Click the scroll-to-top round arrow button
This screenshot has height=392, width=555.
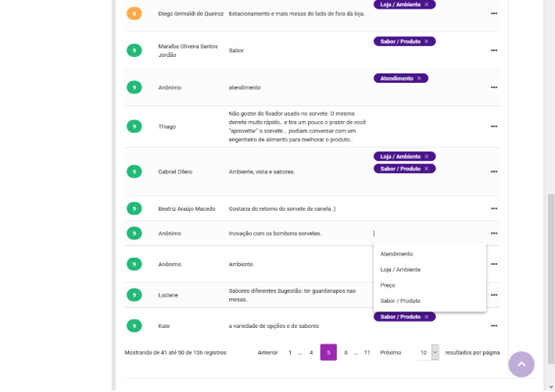point(521,365)
